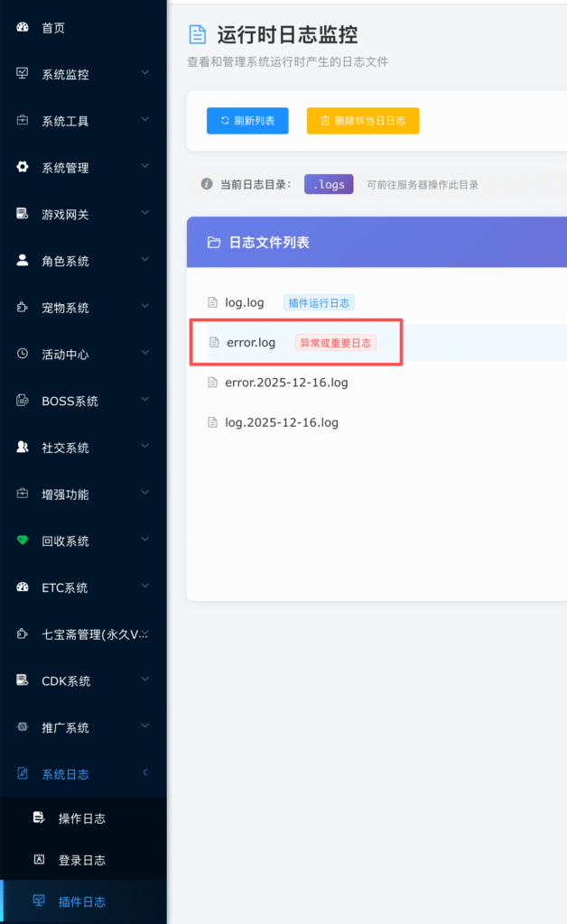567x924 pixels.
Task: Click the green 回收系统 heart icon
Action: click(23, 540)
